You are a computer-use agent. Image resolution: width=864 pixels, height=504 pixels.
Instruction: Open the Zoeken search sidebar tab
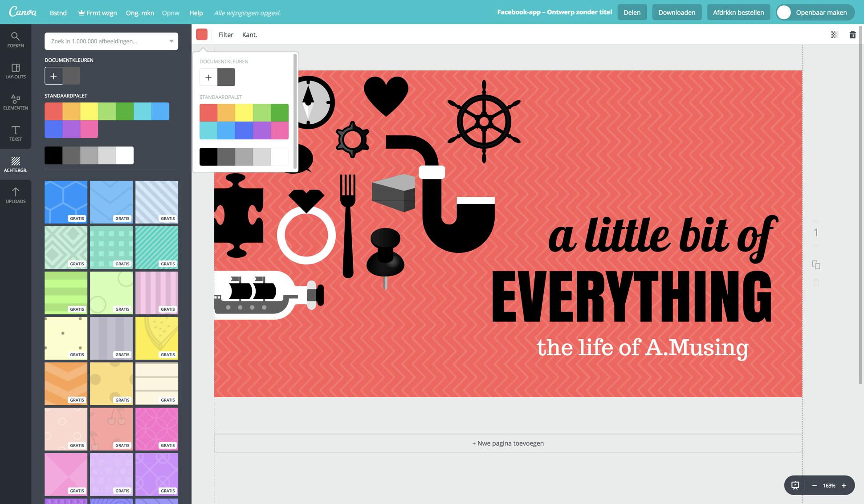click(x=16, y=40)
